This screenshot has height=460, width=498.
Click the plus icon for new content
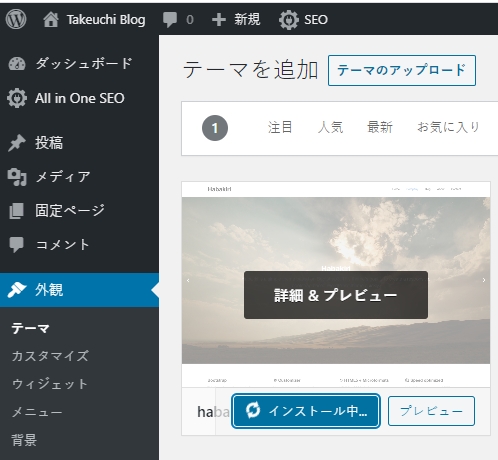(x=219, y=20)
